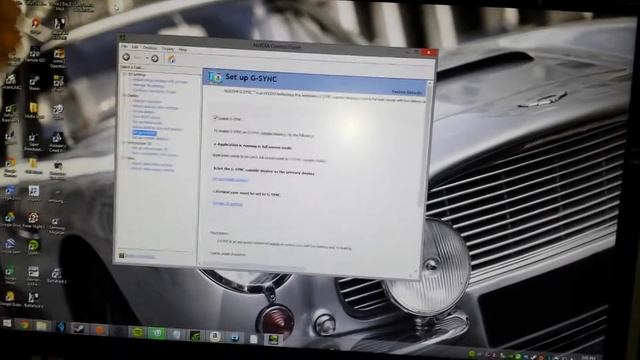The height and width of the screenshot is (360, 640).
Task: Open the Display menu
Action: point(168,49)
